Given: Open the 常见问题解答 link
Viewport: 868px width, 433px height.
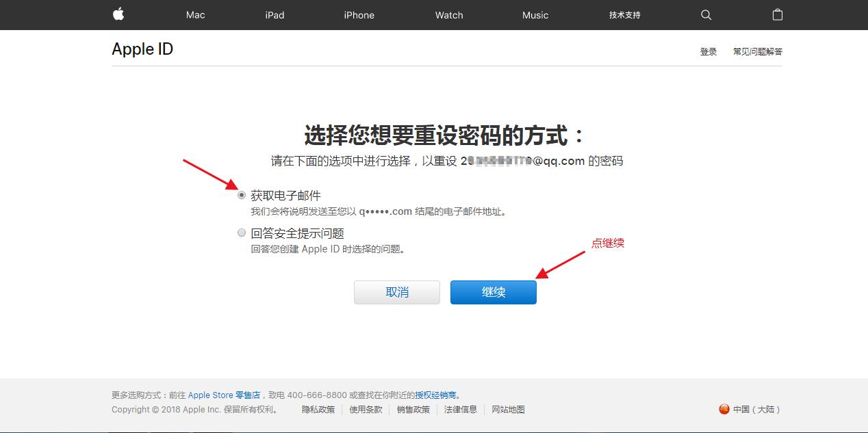Looking at the screenshot, I should [x=758, y=51].
